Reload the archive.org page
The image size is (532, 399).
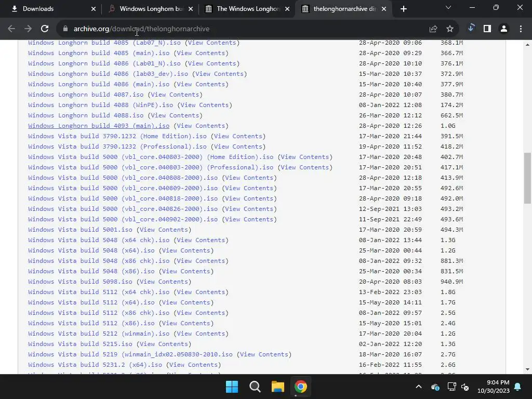click(45, 29)
